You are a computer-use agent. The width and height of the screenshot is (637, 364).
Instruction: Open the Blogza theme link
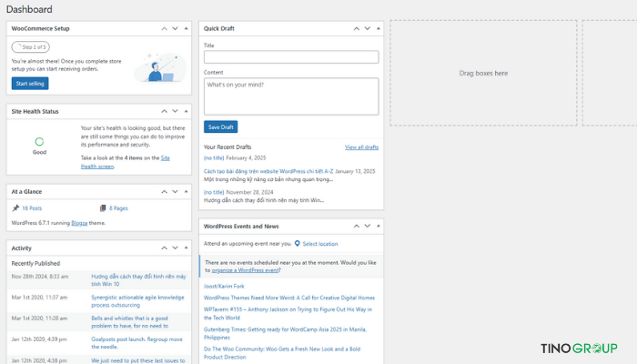coord(79,223)
